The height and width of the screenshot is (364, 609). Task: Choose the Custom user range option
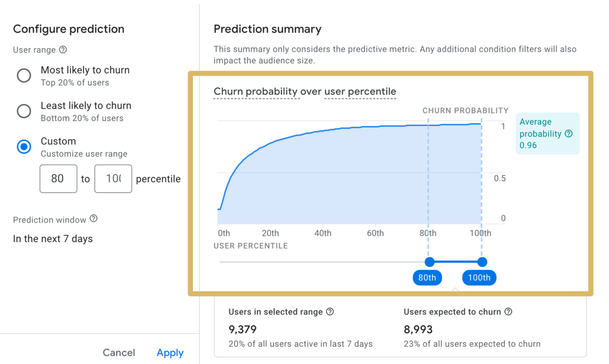(x=24, y=146)
